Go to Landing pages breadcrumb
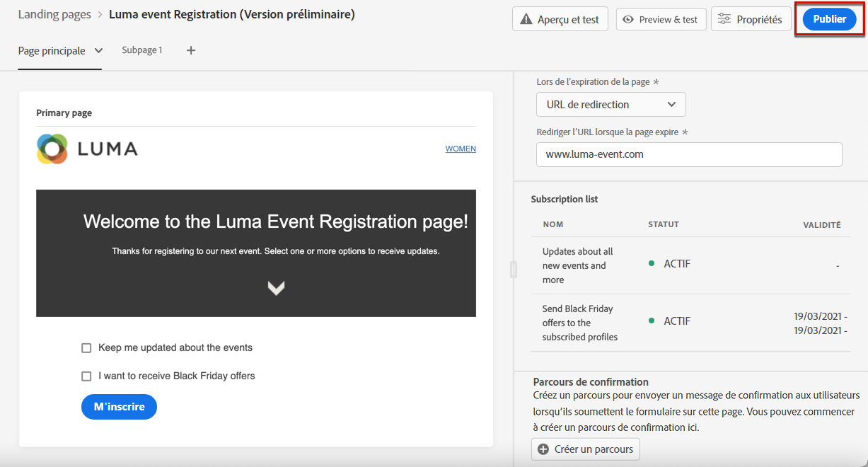Image resolution: width=868 pixels, height=467 pixels. pyautogui.click(x=54, y=15)
